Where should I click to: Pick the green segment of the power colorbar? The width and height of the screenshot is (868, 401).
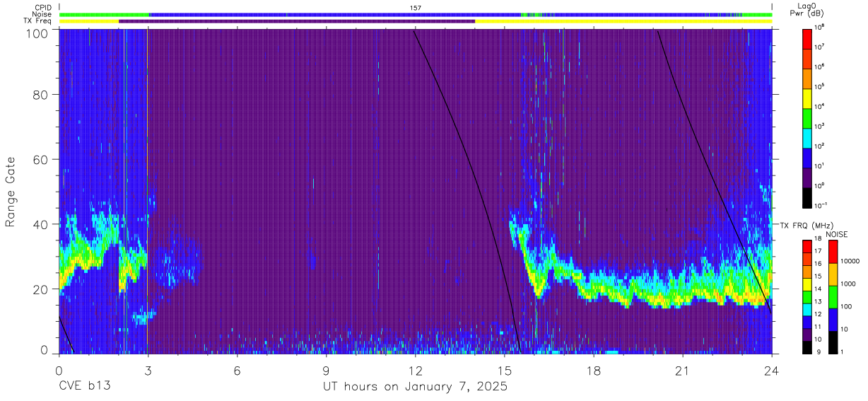(808, 117)
